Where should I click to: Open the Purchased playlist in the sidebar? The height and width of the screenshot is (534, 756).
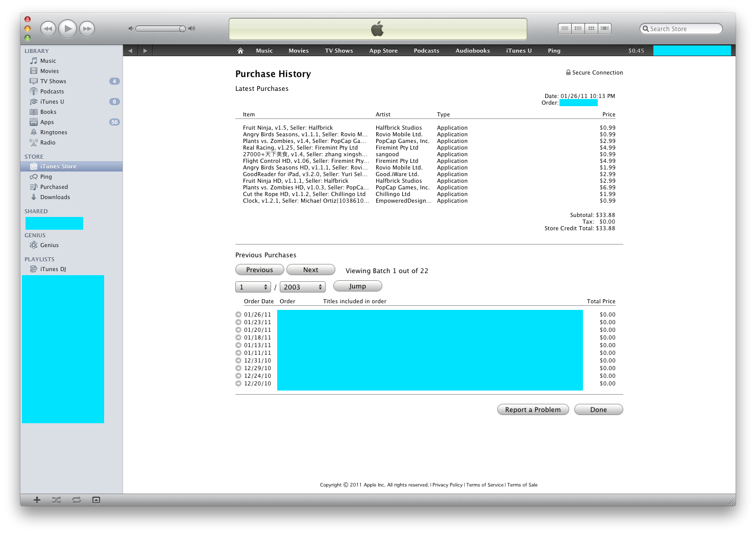[54, 187]
